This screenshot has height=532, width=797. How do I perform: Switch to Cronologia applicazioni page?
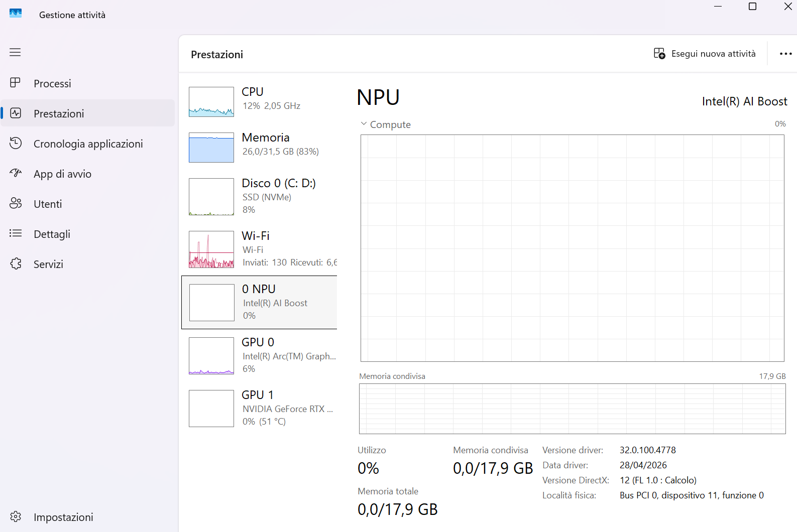[x=88, y=144]
